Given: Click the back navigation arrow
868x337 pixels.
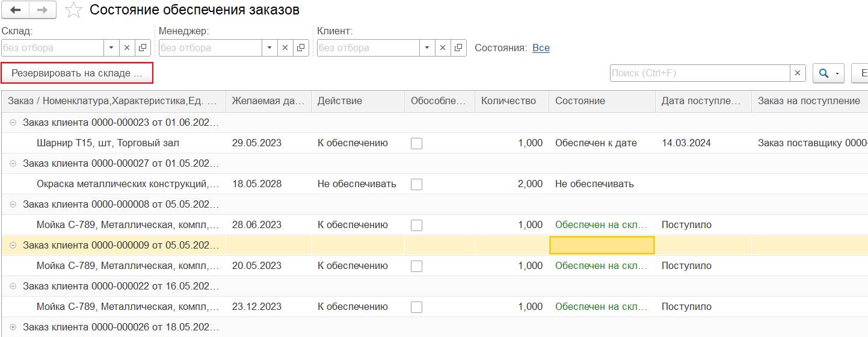Looking at the screenshot, I should [16, 10].
